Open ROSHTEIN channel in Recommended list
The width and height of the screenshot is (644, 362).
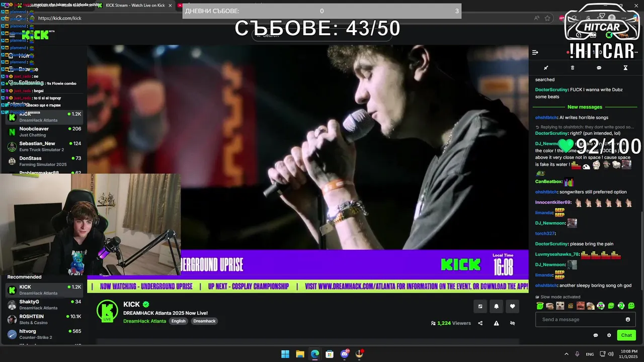(44, 319)
